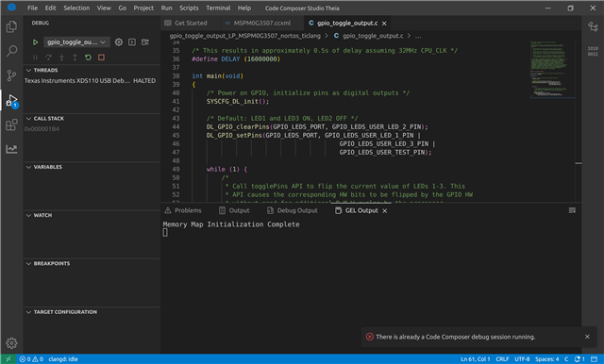The width and height of the screenshot is (604, 364).
Task: Open the graph/chart view in activity bar
Action: pyautogui.click(x=11, y=149)
